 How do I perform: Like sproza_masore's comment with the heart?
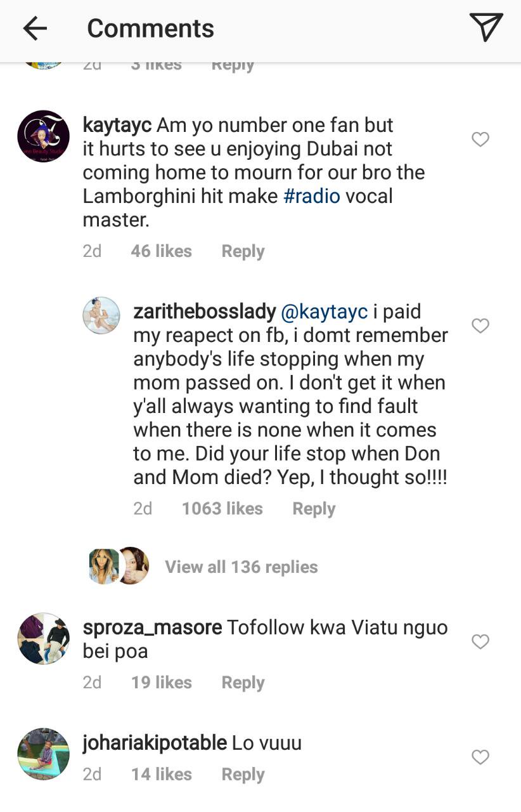[x=480, y=642]
